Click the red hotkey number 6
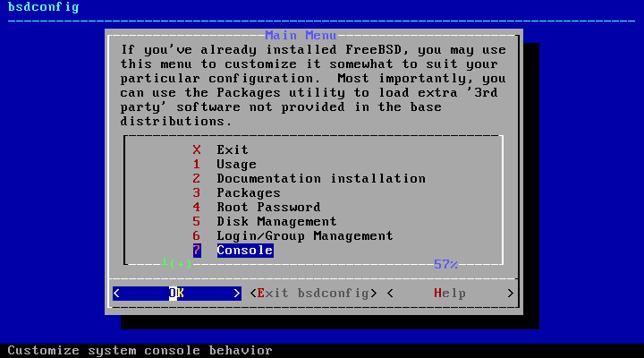 point(197,236)
